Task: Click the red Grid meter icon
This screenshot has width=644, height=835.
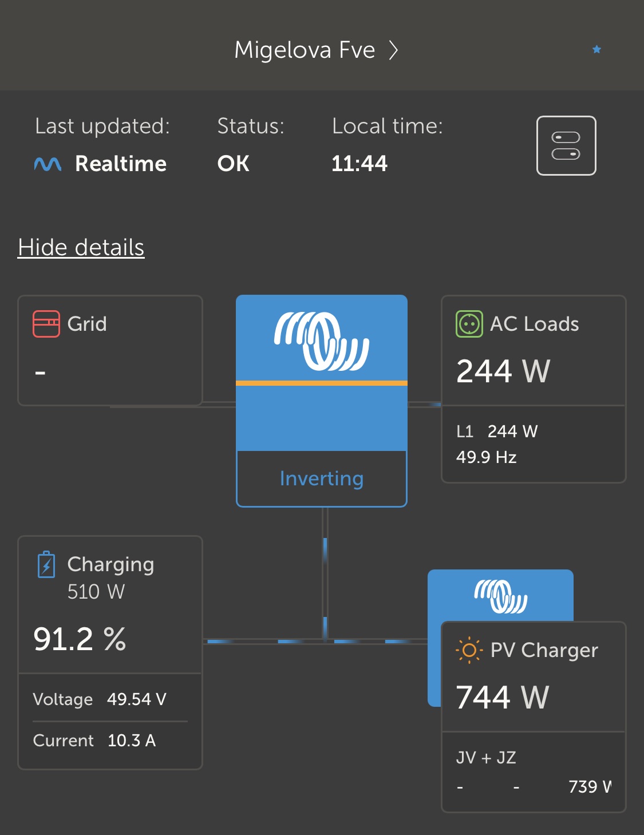Action: click(46, 324)
